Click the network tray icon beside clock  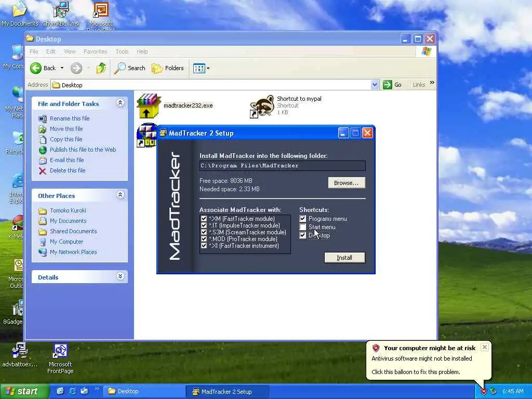pyautogui.click(x=494, y=392)
